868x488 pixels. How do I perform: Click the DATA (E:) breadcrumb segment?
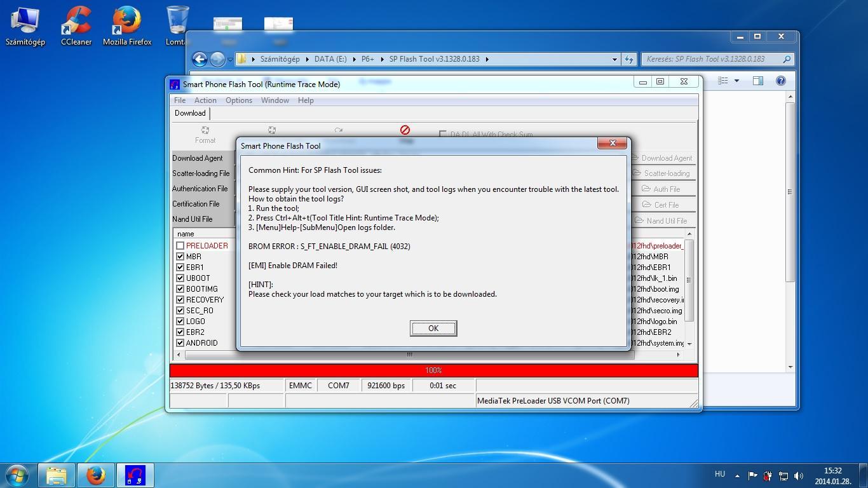pyautogui.click(x=330, y=59)
